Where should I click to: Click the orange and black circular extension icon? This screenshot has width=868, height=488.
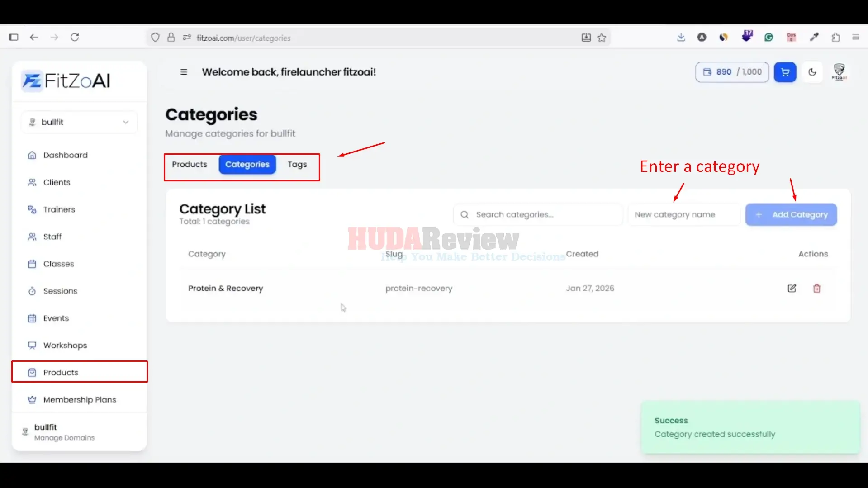point(724,37)
